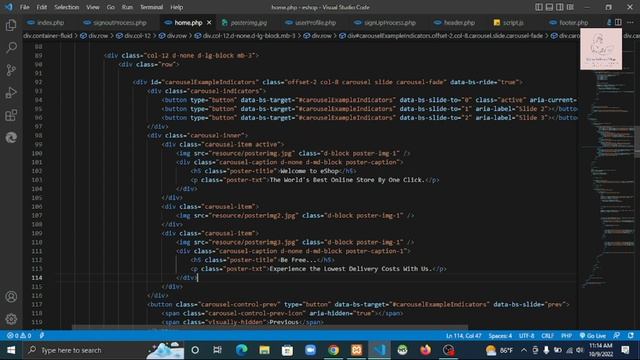Open XAMPP from the taskbar
The width and height of the screenshot is (640, 360).
(x=356, y=350)
